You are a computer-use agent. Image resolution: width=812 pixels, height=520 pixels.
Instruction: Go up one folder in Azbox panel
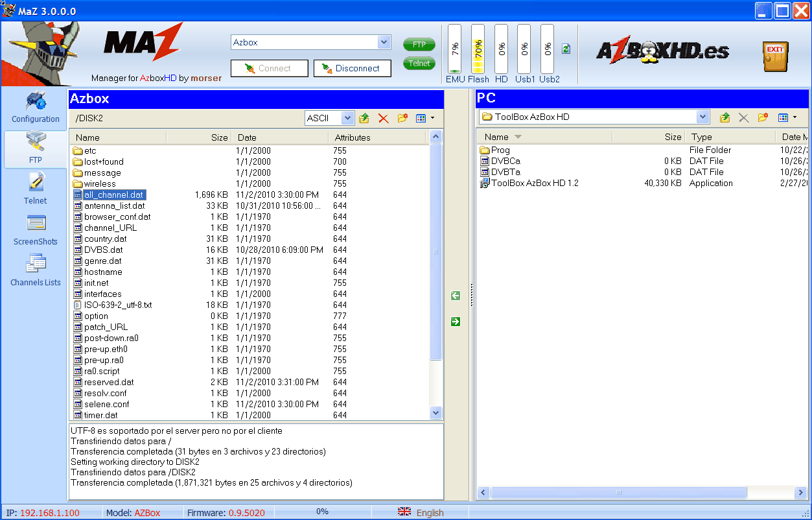(364, 118)
